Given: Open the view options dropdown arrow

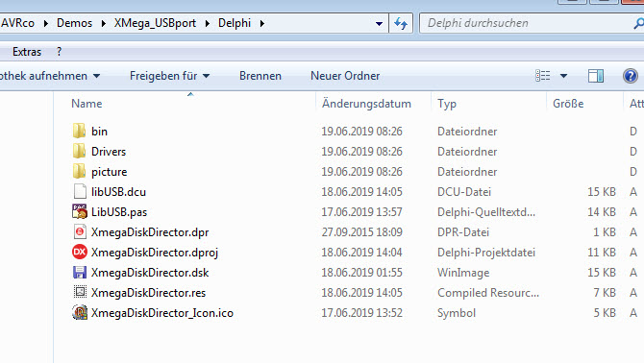Looking at the screenshot, I should click(x=564, y=76).
